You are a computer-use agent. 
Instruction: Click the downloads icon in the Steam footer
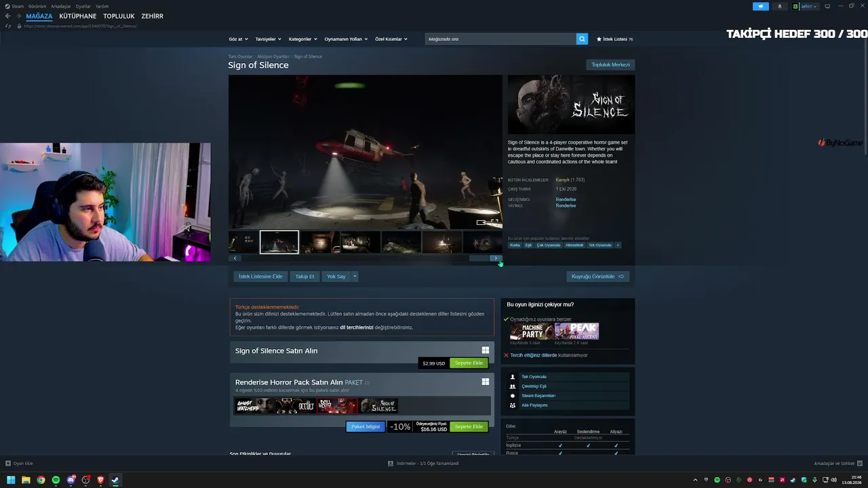click(x=391, y=464)
